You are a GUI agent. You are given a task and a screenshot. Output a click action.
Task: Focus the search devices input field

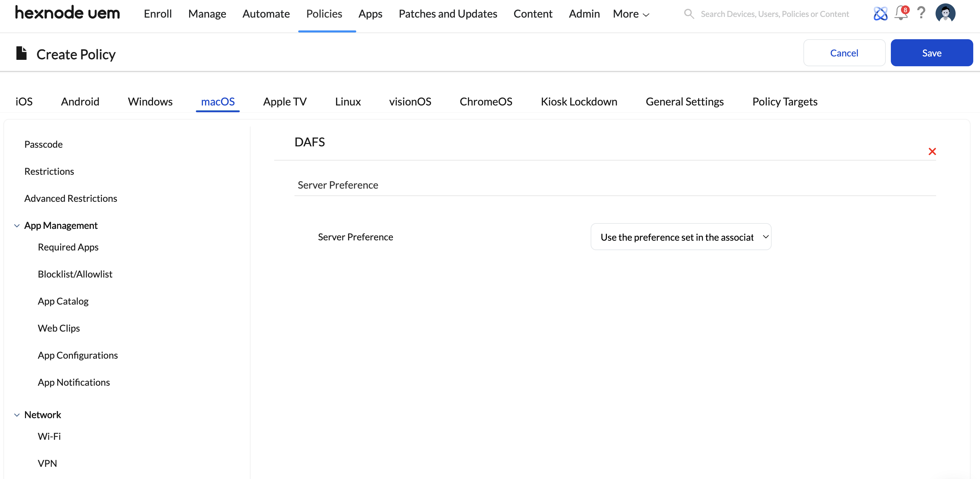775,14
